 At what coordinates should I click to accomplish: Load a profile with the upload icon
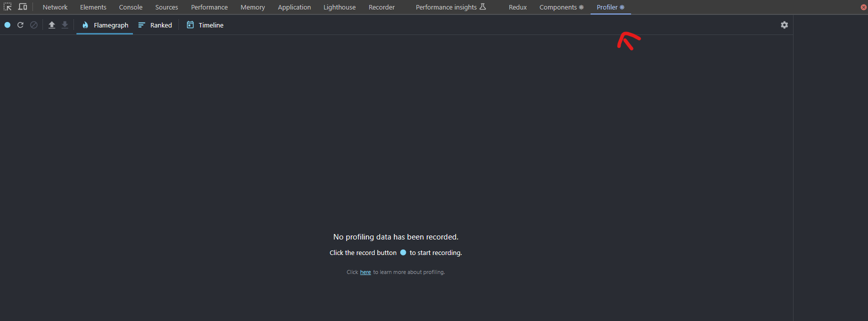[x=52, y=25]
